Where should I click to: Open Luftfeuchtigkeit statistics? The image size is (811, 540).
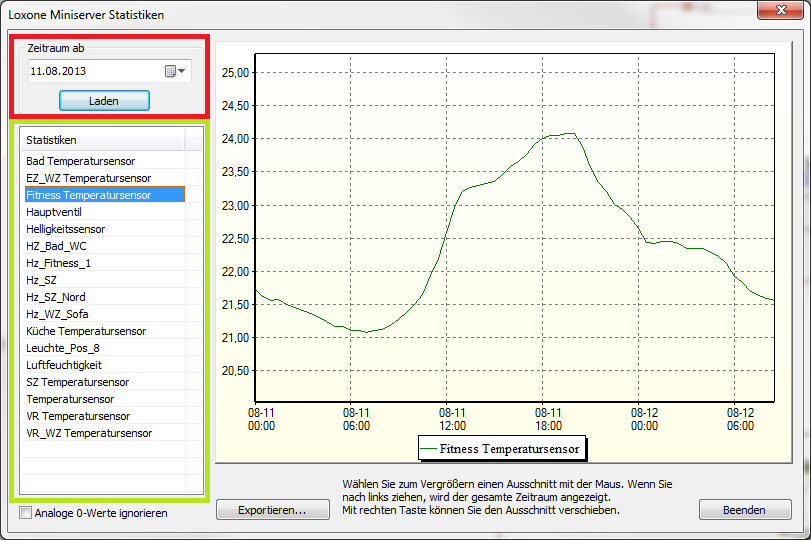click(x=64, y=365)
